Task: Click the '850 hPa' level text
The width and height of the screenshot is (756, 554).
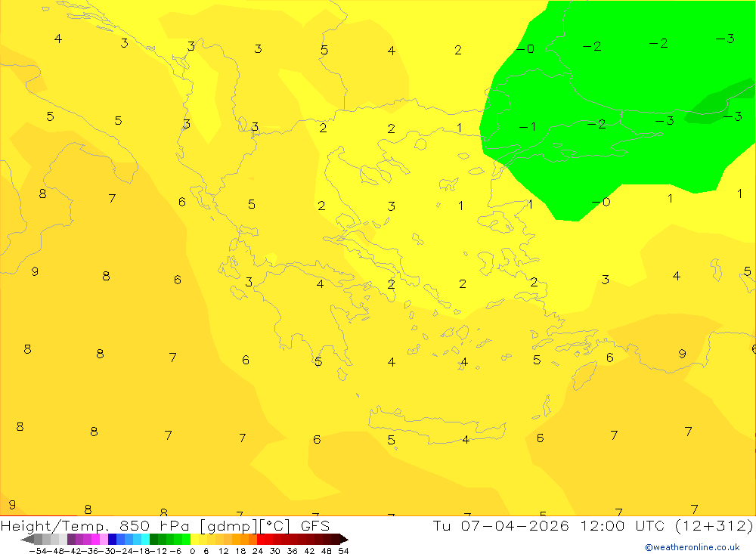Action: [x=156, y=525]
